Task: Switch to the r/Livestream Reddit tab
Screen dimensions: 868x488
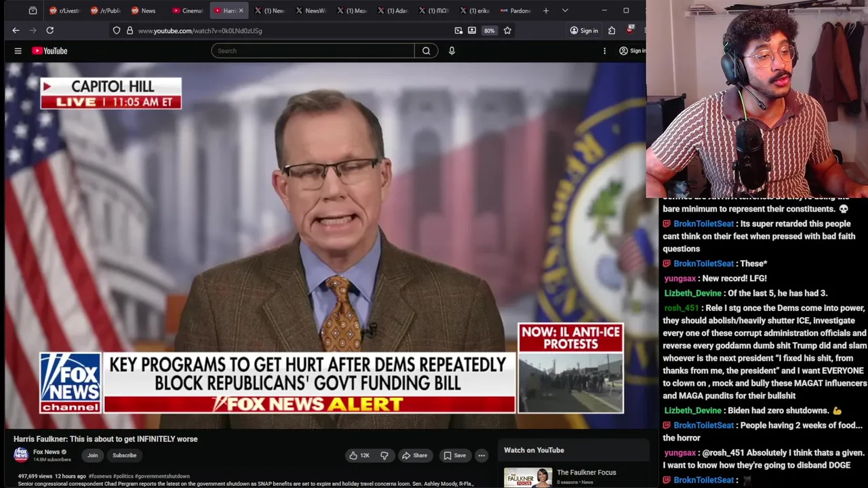Action: pos(64,11)
